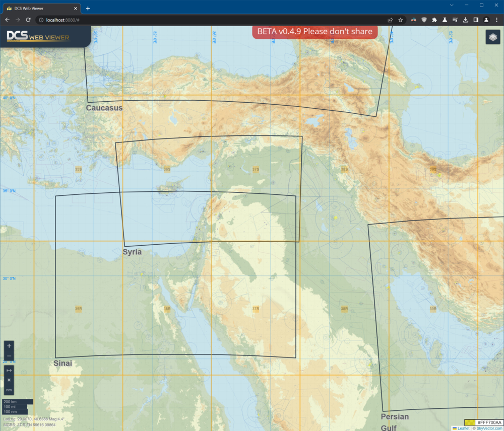Clear measurements with the X tool

(x=9, y=380)
